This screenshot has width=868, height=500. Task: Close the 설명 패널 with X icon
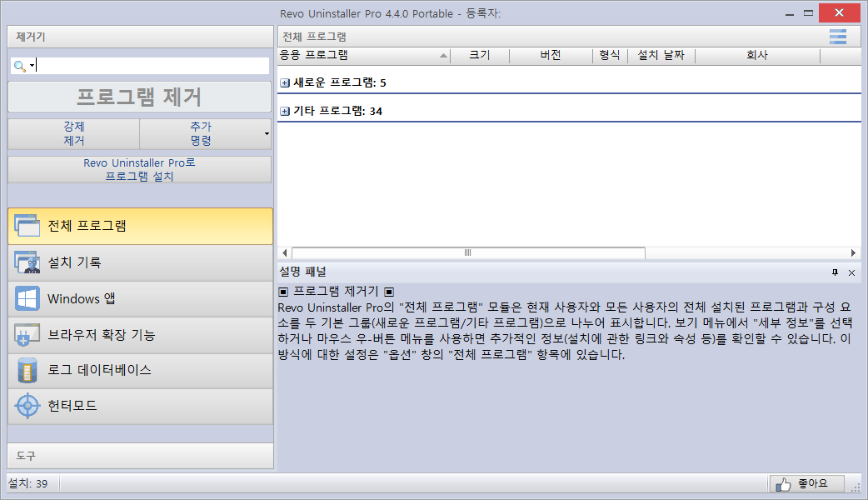(852, 272)
